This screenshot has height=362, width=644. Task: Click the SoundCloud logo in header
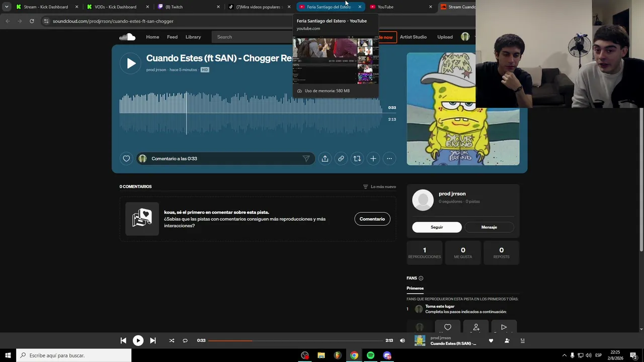tap(127, 37)
